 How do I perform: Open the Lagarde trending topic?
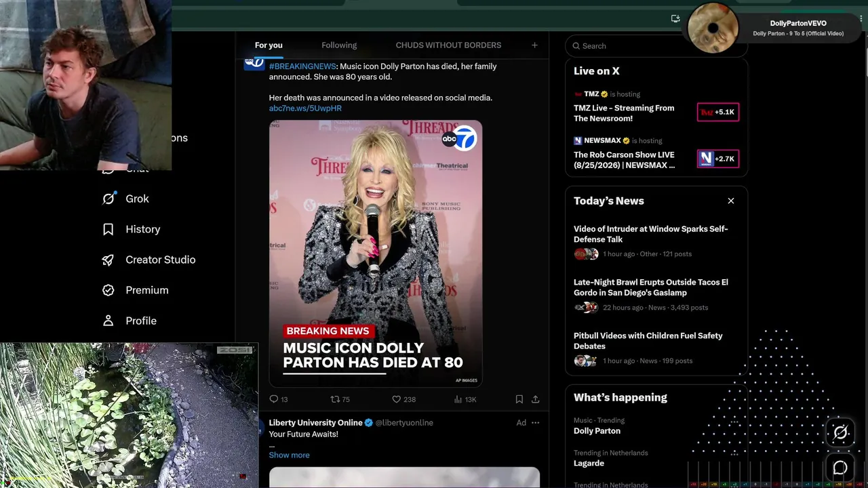589,464
